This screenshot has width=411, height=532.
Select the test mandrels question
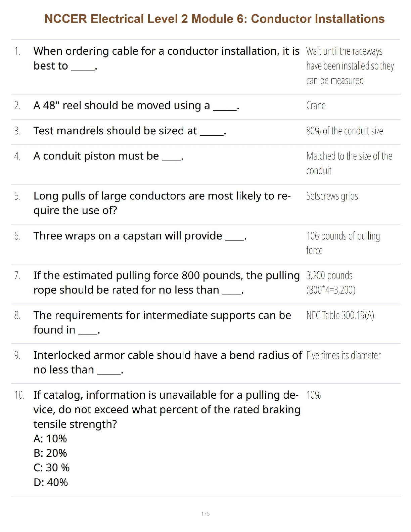130,131
